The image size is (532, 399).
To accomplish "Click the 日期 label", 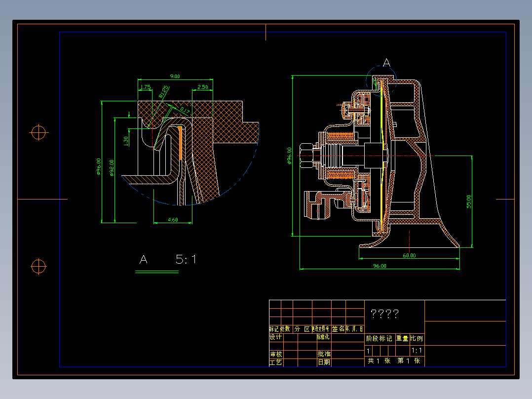I will pos(324,362).
